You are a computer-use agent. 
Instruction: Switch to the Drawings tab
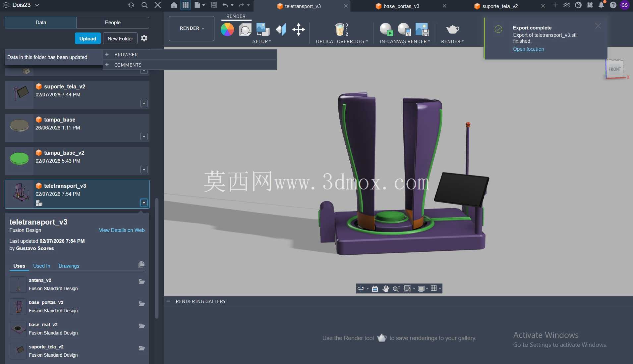[69, 266]
